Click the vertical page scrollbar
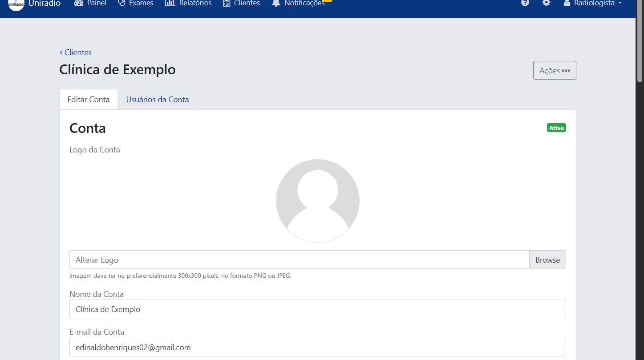The height and width of the screenshot is (360, 644). (640, 178)
